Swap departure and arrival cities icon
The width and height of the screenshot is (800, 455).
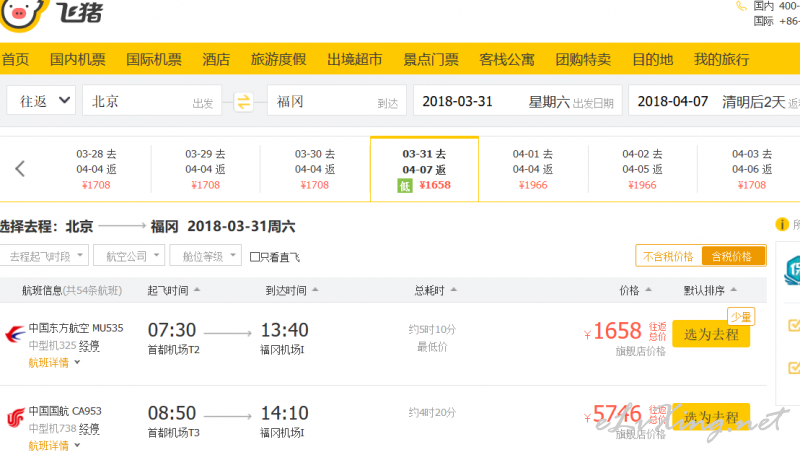[x=243, y=102]
